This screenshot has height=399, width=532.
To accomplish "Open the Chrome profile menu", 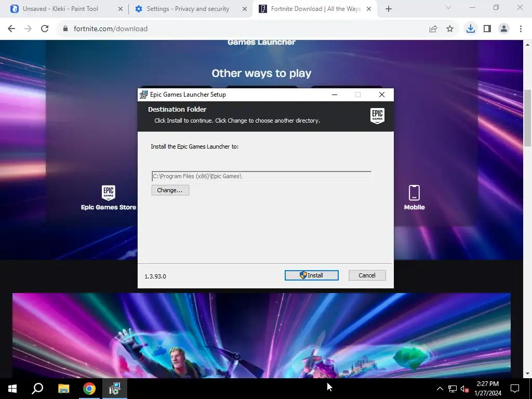I will 504,29.
